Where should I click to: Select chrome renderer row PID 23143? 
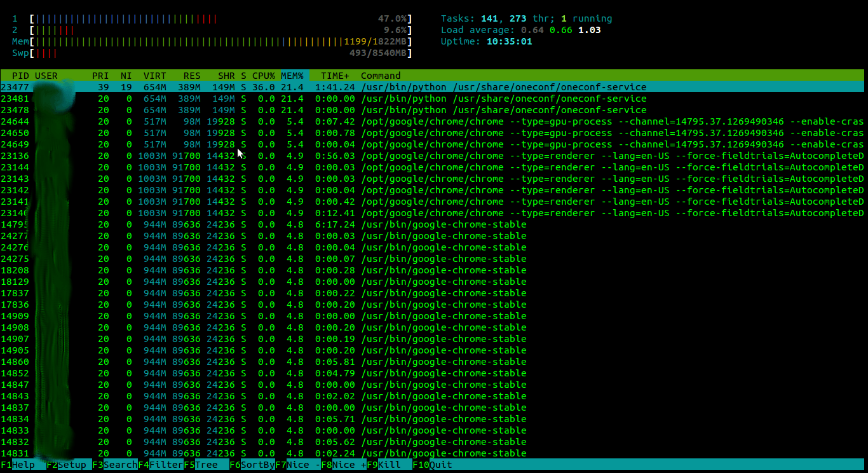pos(432,179)
